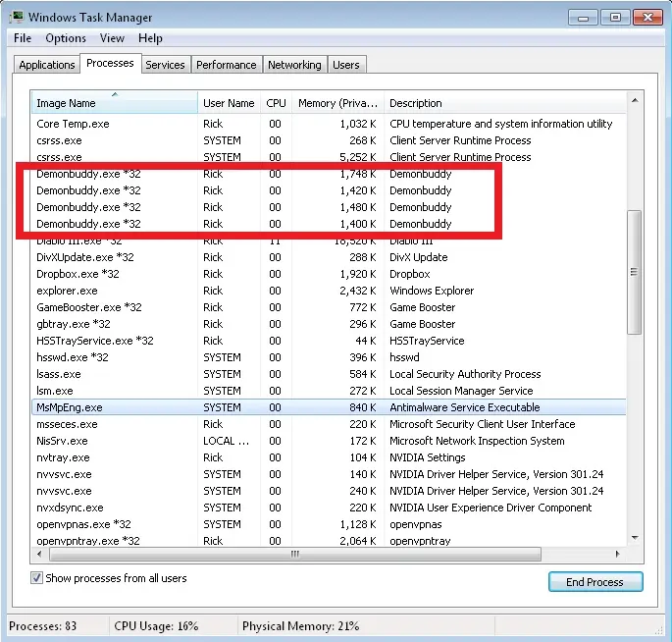Click the CPU Usage: 16% status entry
This screenshot has width=672, height=642.
click(156, 626)
